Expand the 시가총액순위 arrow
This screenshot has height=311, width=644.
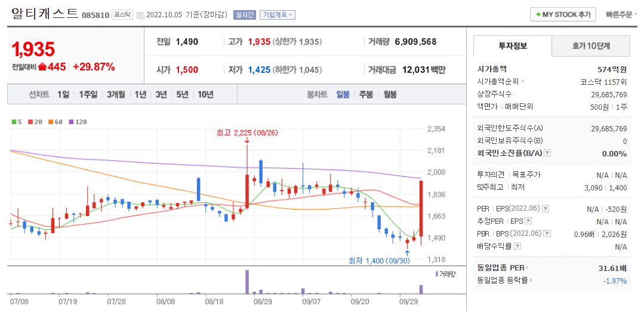pyautogui.click(x=523, y=81)
